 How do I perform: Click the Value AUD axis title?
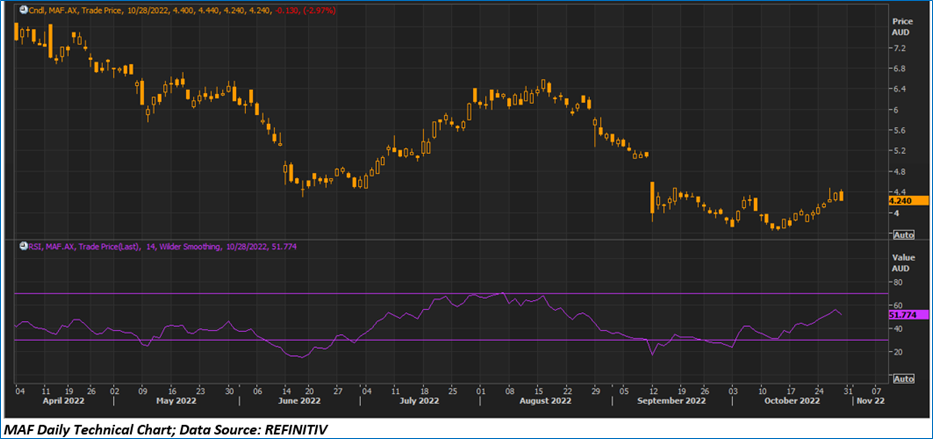pyautogui.click(x=901, y=262)
